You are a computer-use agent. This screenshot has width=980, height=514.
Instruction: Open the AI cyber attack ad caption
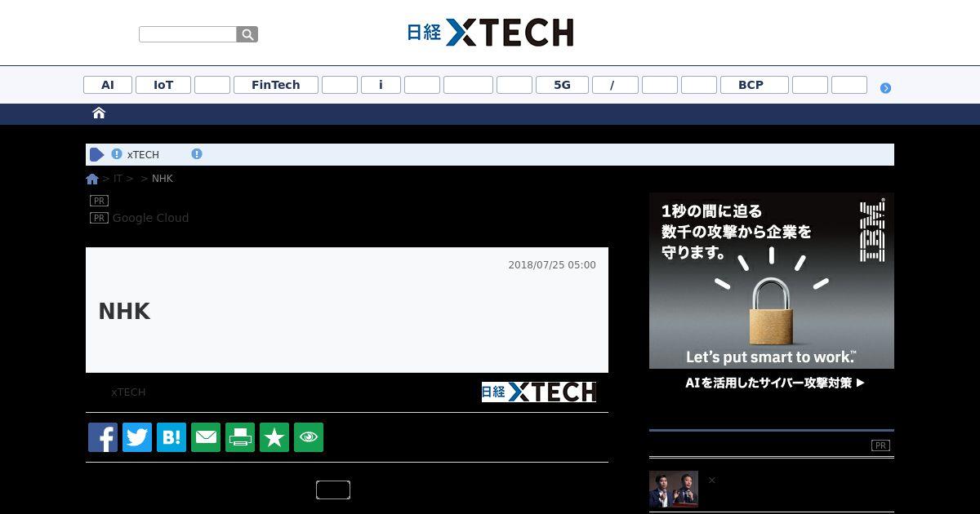(775, 382)
